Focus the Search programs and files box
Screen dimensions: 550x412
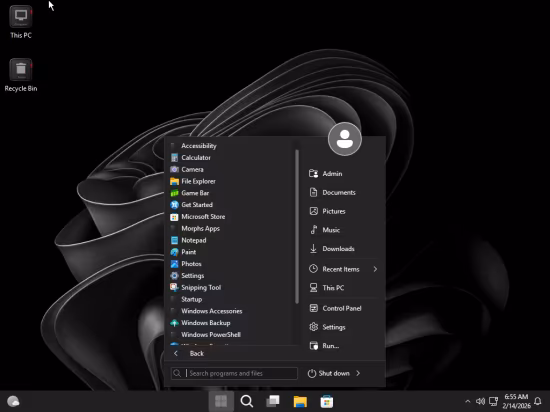pos(234,373)
